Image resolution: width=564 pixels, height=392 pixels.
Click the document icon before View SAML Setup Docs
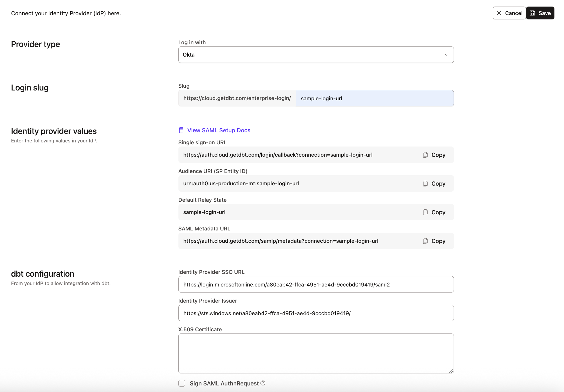tap(181, 130)
